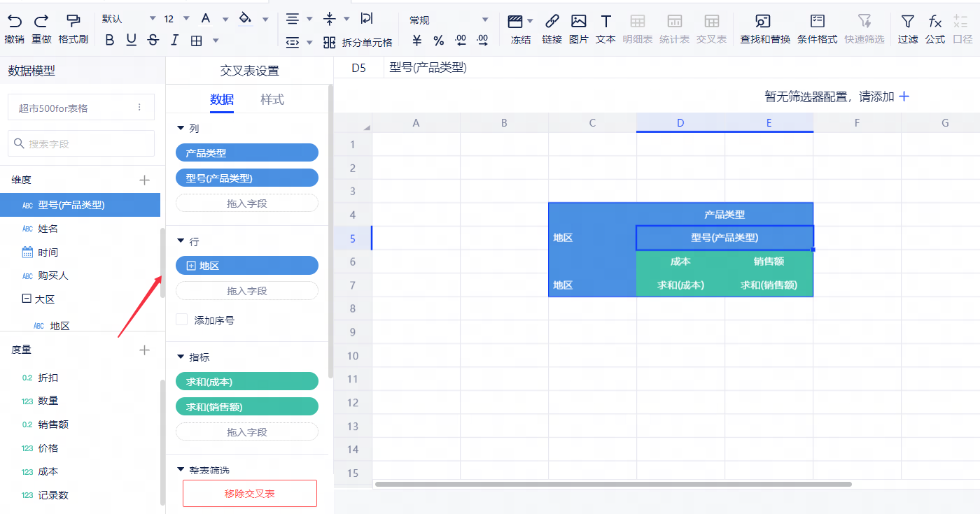This screenshot has width=980, height=514.
Task: Open the 条件格式 conditional format tool
Action: [817, 21]
